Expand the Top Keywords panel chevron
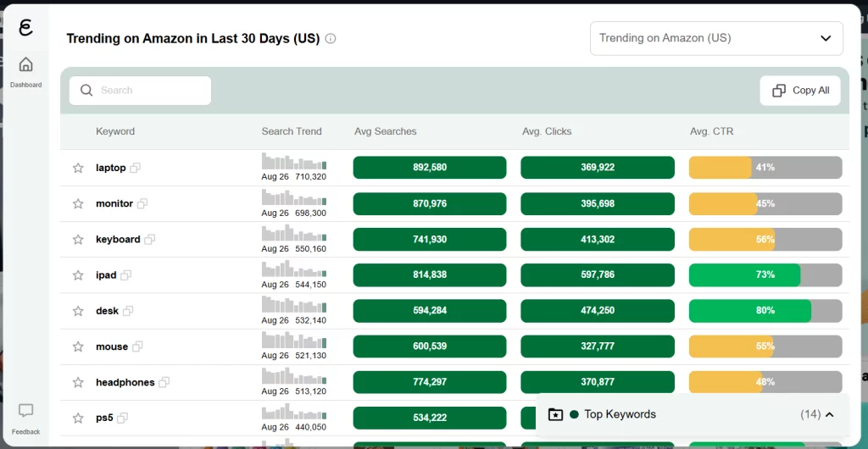This screenshot has height=449, width=868. [x=829, y=414]
